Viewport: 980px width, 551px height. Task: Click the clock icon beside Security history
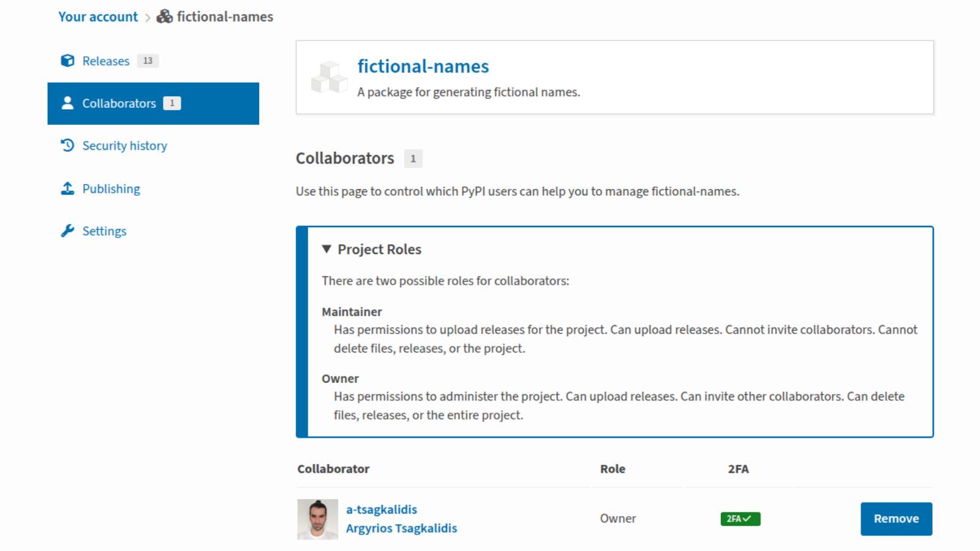click(x=67, y=145)
